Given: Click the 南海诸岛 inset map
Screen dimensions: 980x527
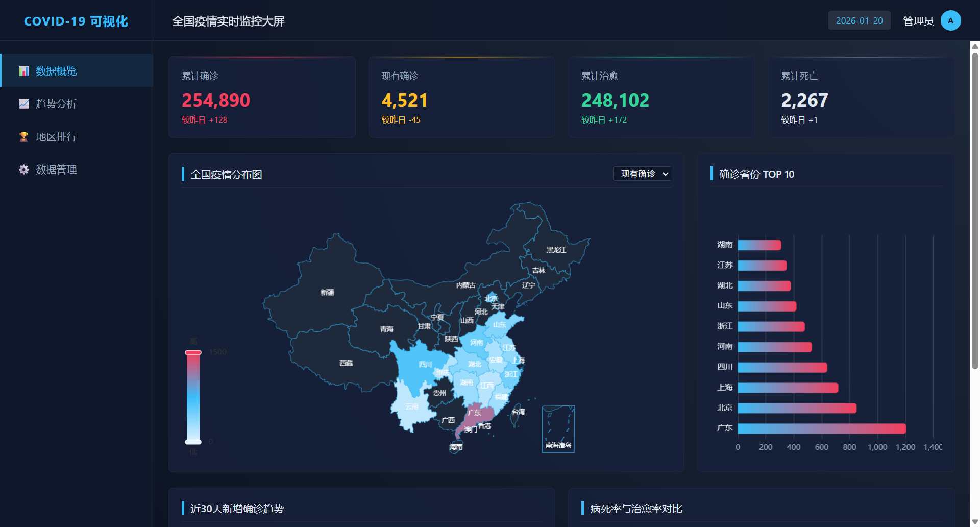Looking at the screenshot, I should click(558, 429).
